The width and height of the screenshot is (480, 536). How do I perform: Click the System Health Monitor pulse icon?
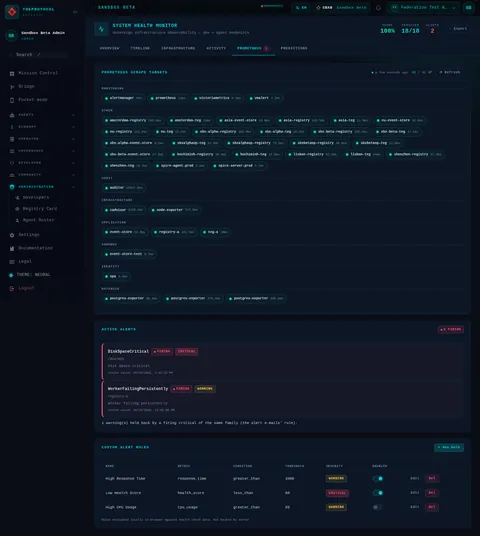[101, 29]
